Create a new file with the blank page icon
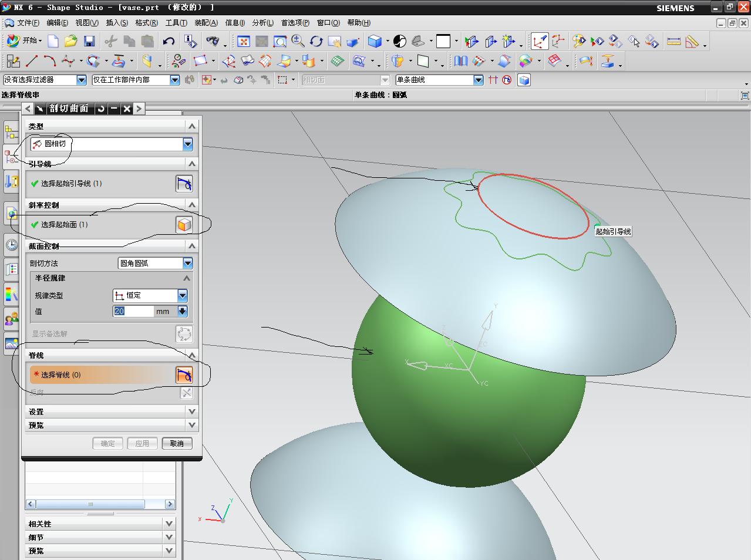 53,41
